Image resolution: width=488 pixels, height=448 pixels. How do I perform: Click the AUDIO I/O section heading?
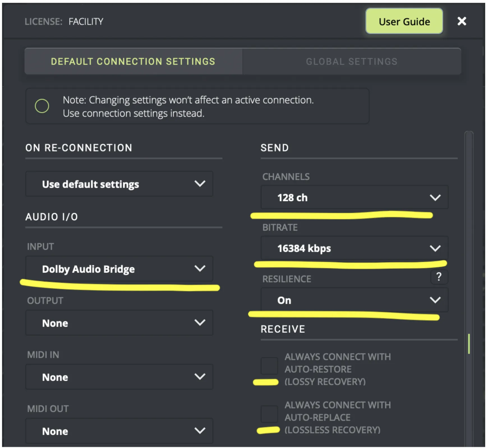pyautogui.click(x=52, y=217)
